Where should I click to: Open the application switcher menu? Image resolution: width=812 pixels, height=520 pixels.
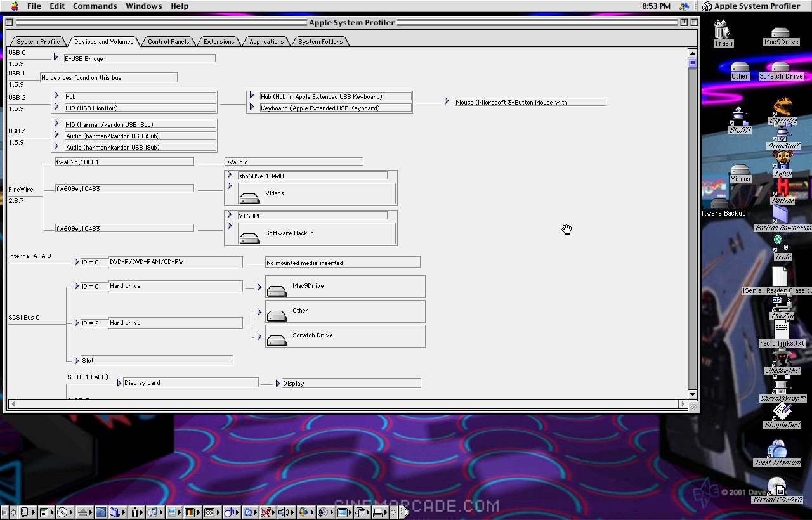click(750, 6)
